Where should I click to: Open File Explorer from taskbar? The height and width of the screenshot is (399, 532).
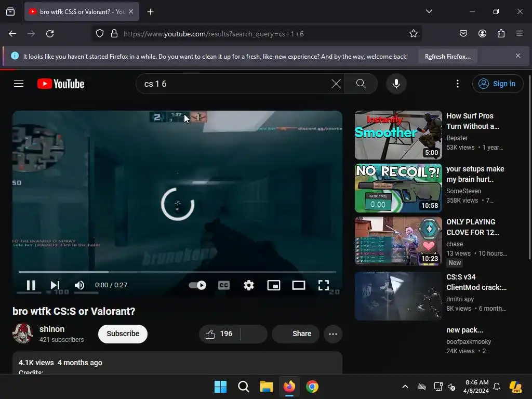[267, 387]
